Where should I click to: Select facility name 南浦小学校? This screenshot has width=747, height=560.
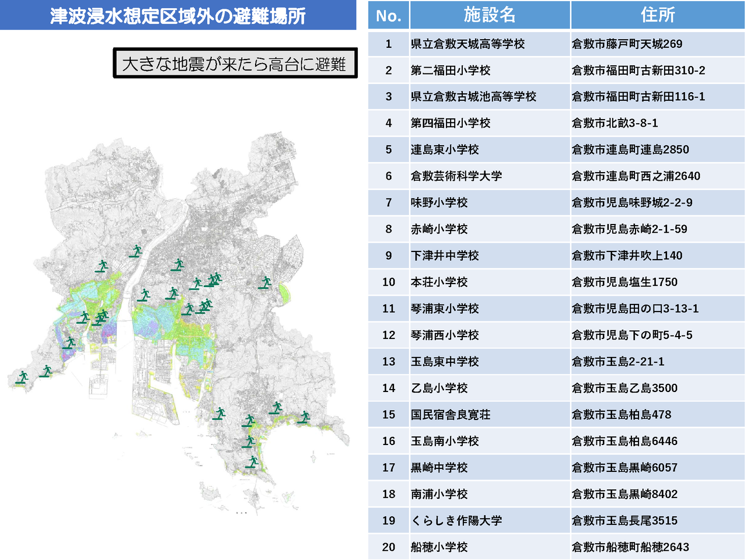point(439,494)
